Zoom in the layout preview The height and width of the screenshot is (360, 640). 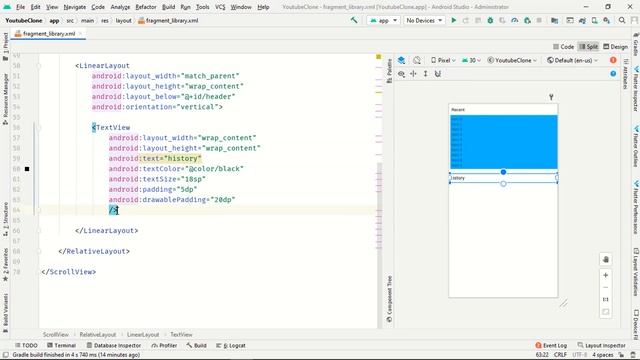pos(606,276)
